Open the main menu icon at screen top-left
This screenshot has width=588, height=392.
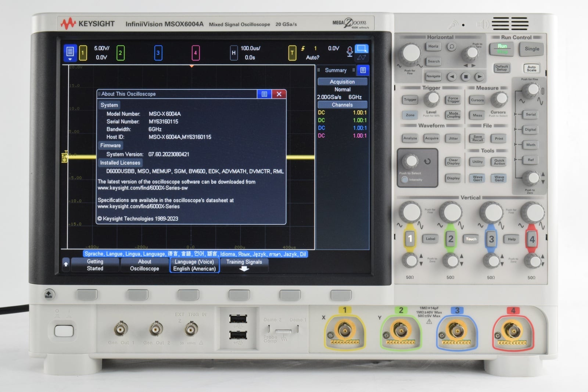coord(70,53)
